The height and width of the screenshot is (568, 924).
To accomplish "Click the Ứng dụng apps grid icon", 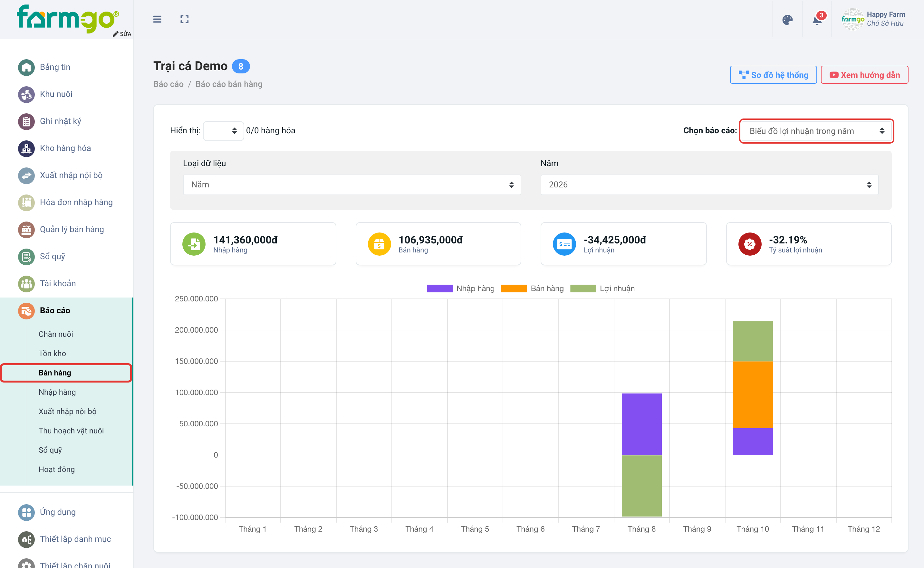I will tap(26, 512).
